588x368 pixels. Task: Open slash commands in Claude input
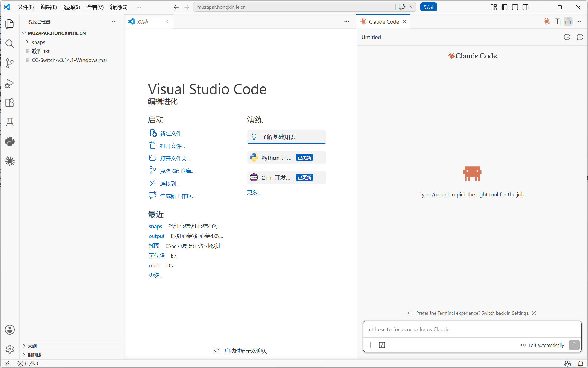click(x=382, y=345)
